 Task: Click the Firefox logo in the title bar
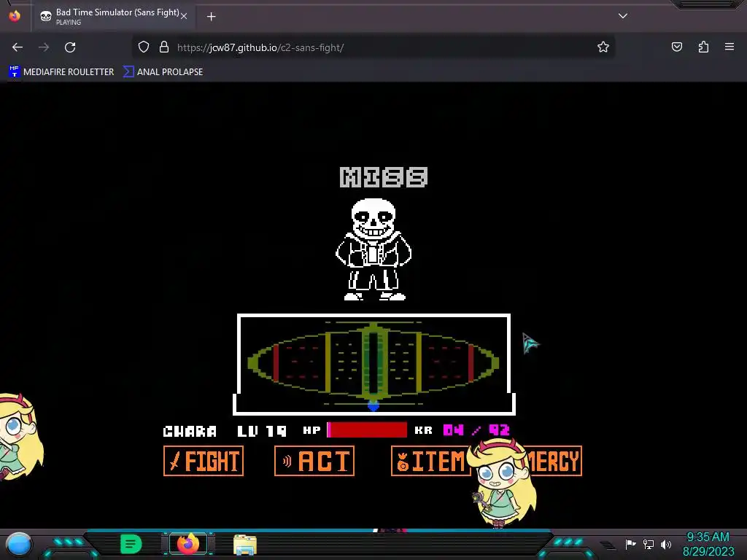pos(15,16)
